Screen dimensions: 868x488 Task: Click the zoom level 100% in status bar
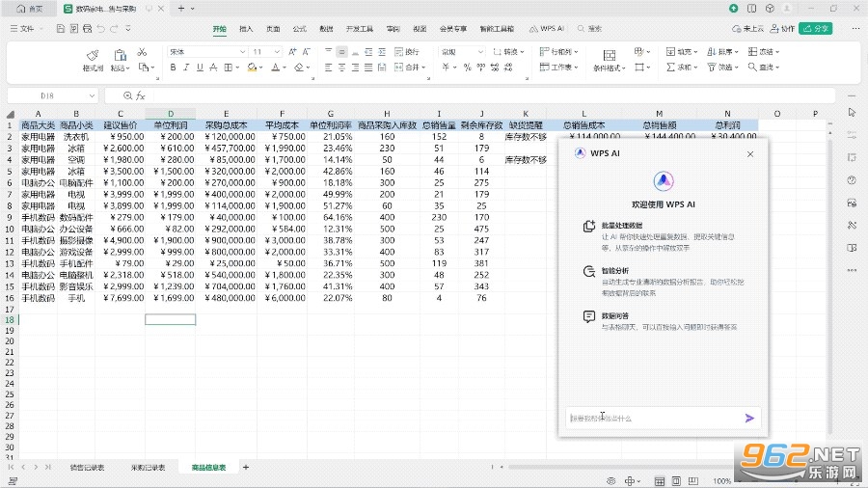pyautogui.click(x=721, y=481)
